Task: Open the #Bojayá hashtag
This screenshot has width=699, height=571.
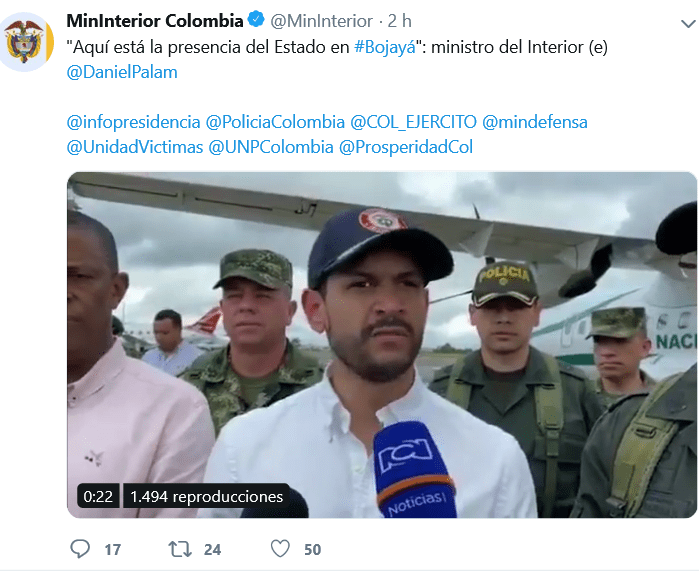Action: click(385, 47)
